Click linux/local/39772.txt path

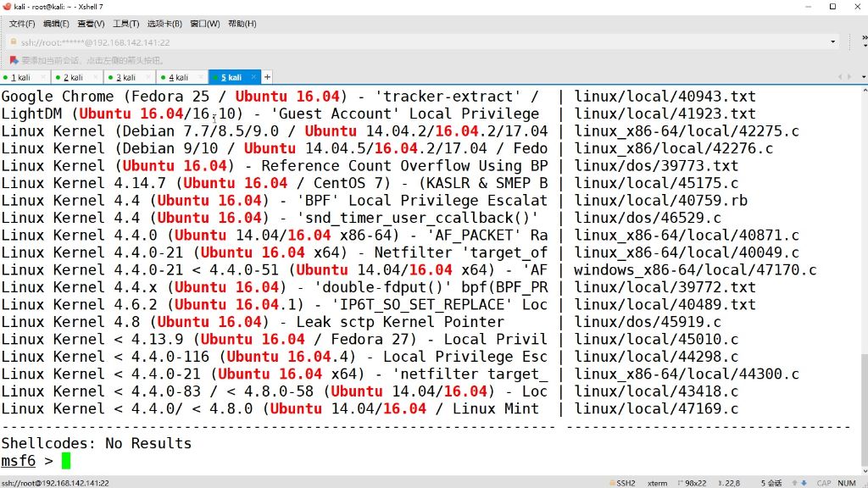coord(665,287)
